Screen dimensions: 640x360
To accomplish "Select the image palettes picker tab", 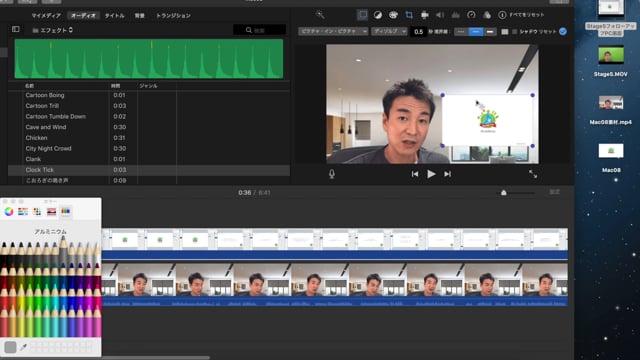I will tap(51, 211).
